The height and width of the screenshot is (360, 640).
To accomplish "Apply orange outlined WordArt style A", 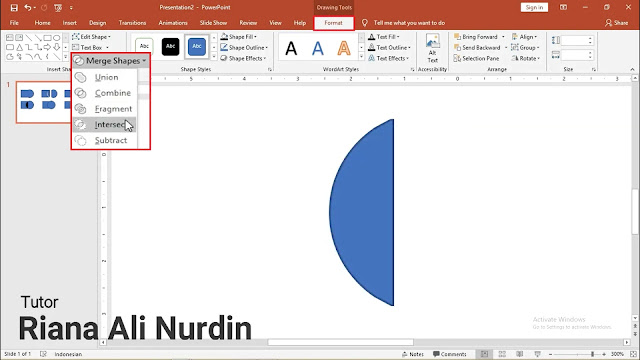I will tap(344, 48).
